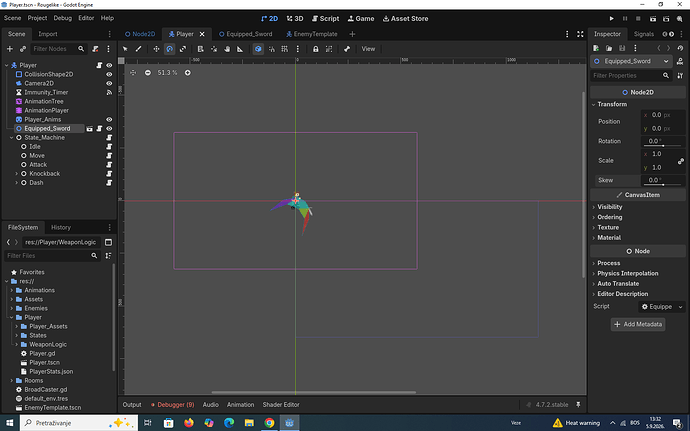
Task: Click the lock selected node icon
Action: [316, 49]
